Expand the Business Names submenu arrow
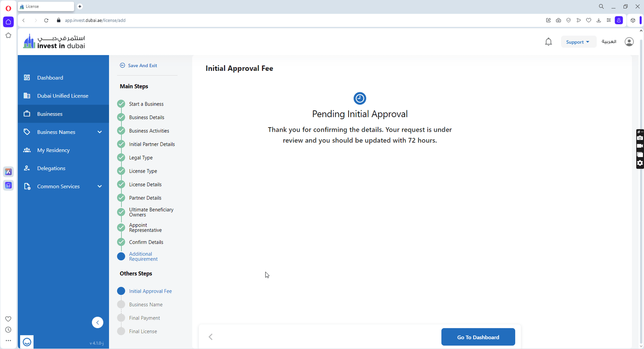Viewport: 644px width, 349px height. (99, 132)
